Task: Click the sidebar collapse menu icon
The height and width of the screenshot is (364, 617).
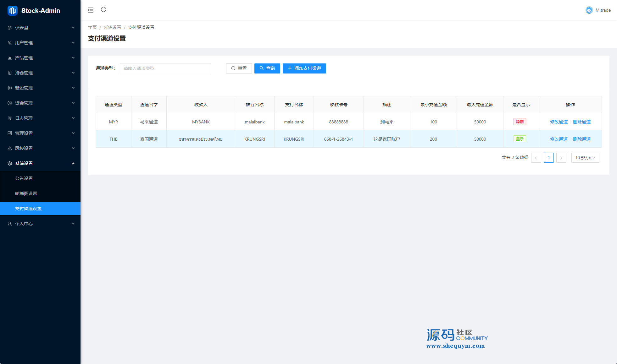Action: coord(91,10)
